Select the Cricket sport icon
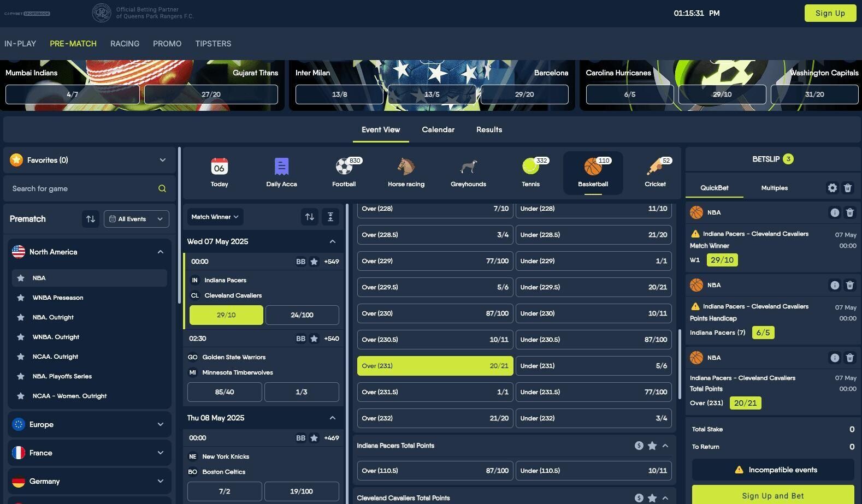 click(655, 172)
